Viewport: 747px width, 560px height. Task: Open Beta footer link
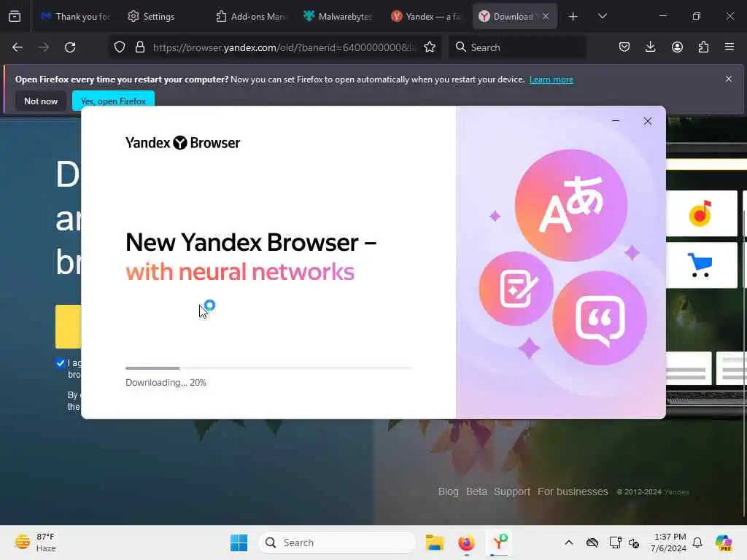point(476,491)
